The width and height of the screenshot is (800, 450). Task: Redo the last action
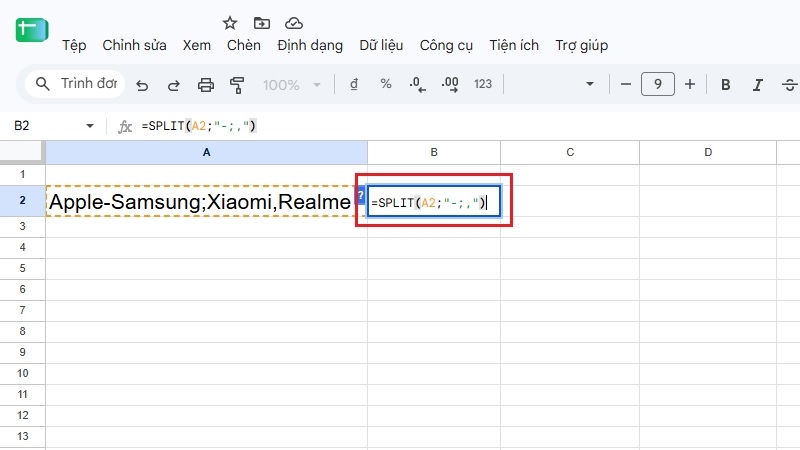[174, 85]
